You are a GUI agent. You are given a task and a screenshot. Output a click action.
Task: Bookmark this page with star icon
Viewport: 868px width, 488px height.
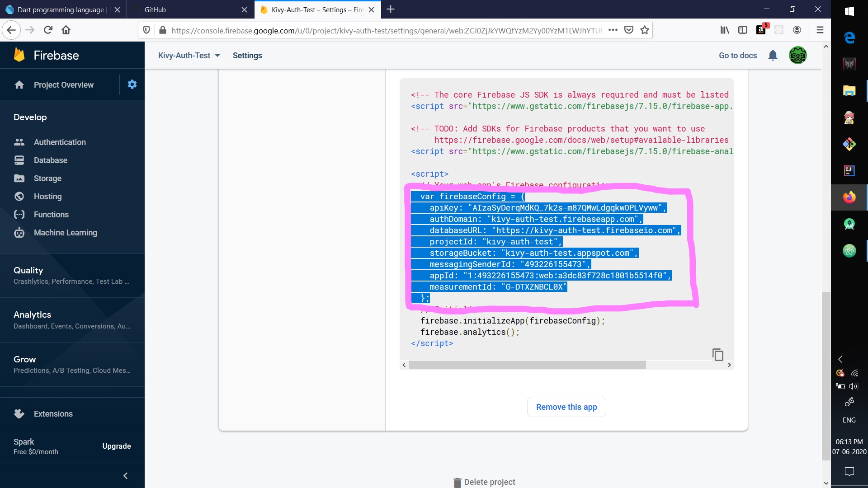(x=645, y=30)
